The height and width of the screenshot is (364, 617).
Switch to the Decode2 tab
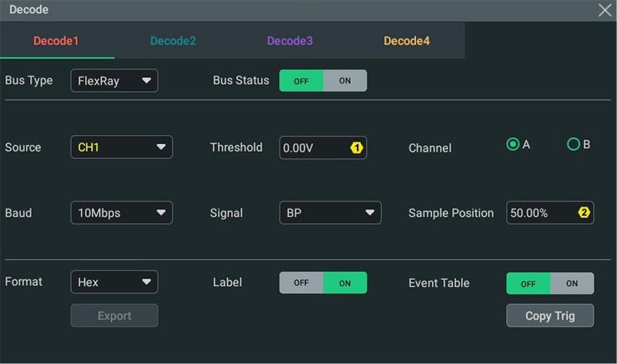(x=173, y=41)
